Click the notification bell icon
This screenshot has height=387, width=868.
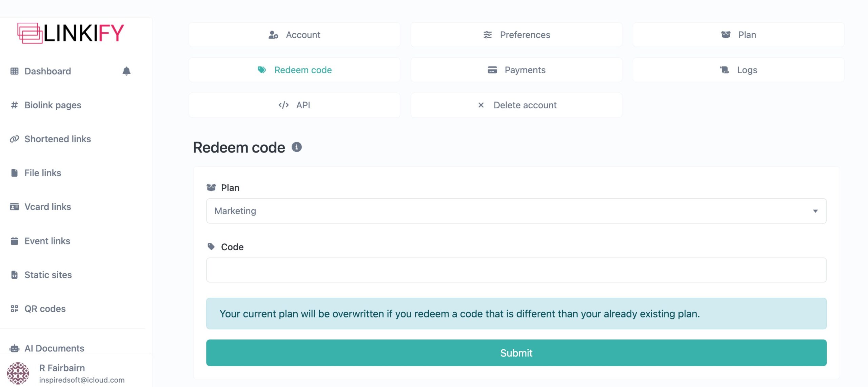click(x=126, y=71)
